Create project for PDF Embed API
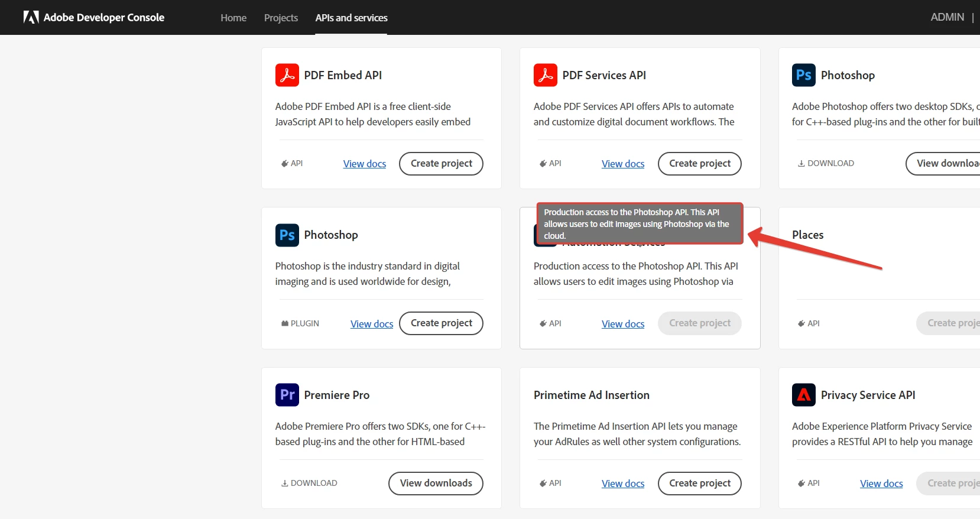 441,164
